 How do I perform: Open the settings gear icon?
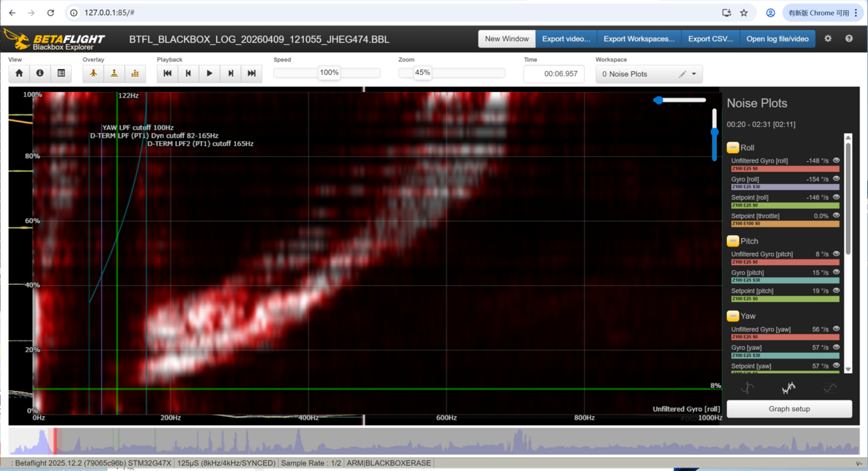coord(828,38)
